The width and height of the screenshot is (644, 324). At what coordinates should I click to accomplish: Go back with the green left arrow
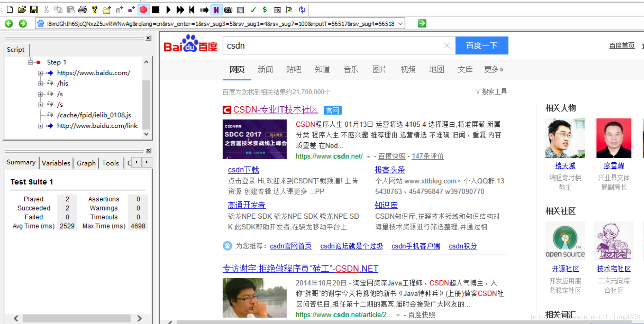click(9, 24)
